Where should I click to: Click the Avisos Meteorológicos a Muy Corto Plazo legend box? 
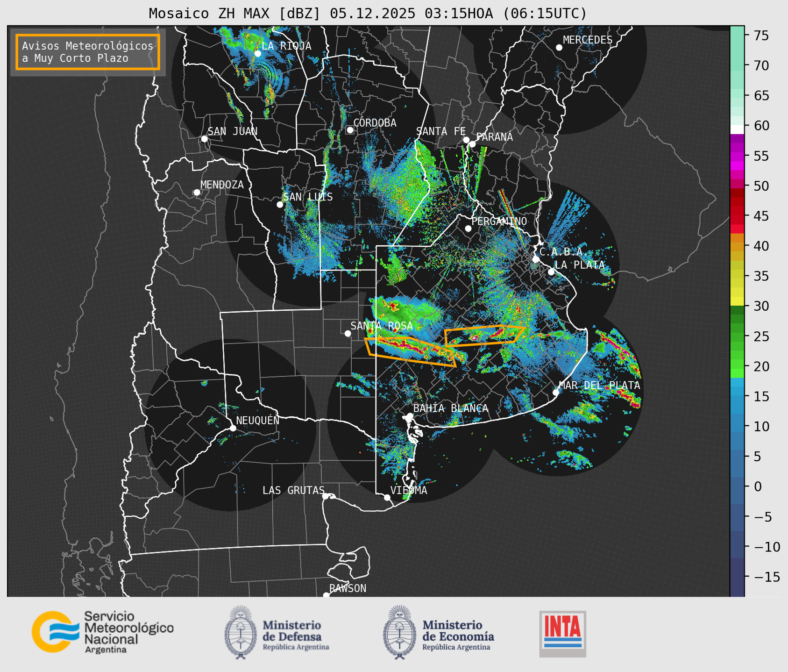(x=88, y=52)
